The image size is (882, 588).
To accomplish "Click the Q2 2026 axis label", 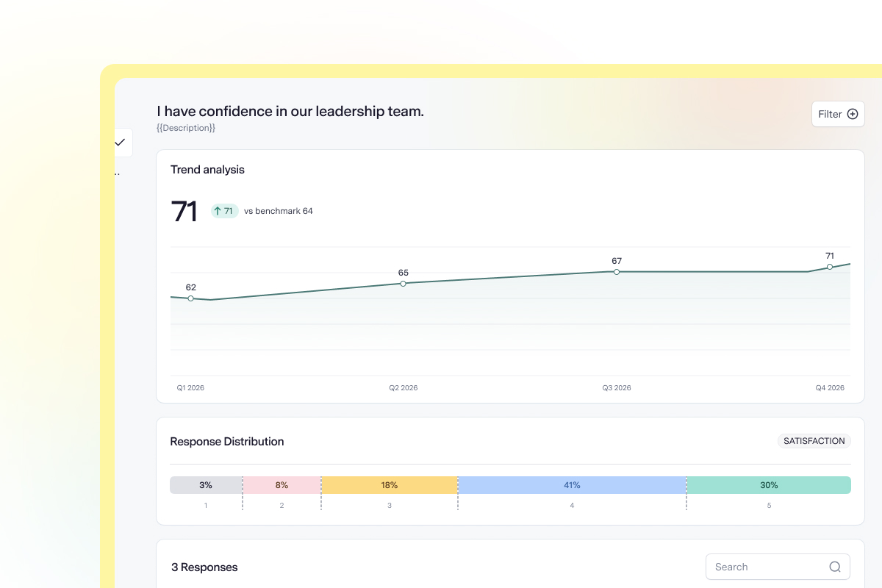I will (404, 387).
